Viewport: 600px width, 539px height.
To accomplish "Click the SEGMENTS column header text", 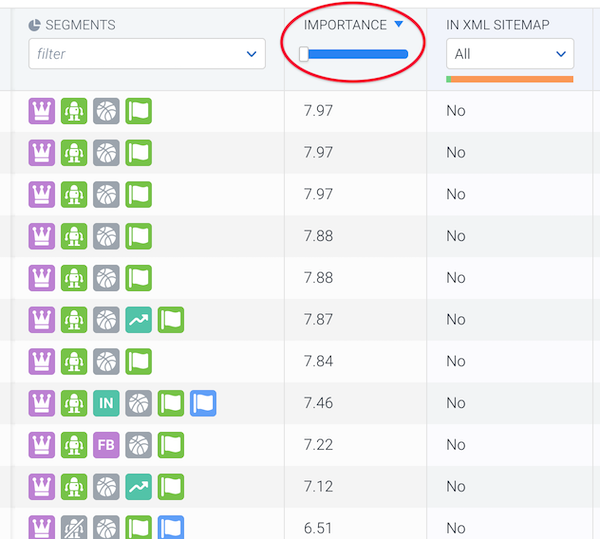I will (x=80, y=25).
